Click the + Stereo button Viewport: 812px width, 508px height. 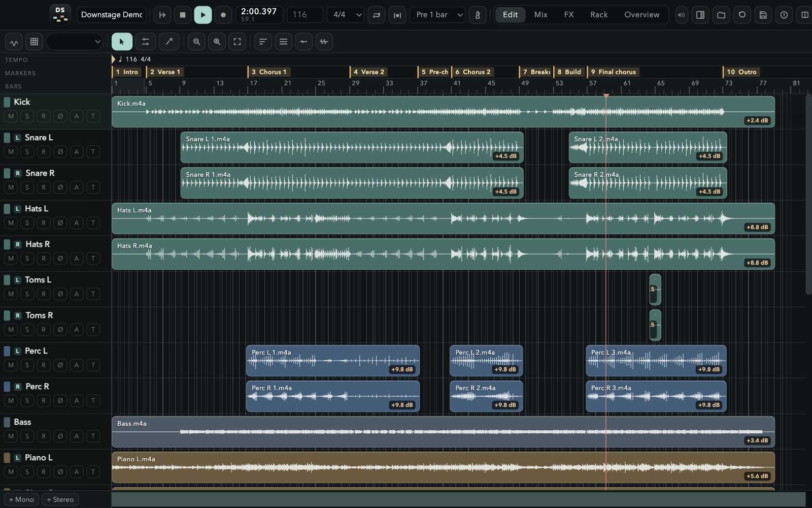(x=60, y=499)
